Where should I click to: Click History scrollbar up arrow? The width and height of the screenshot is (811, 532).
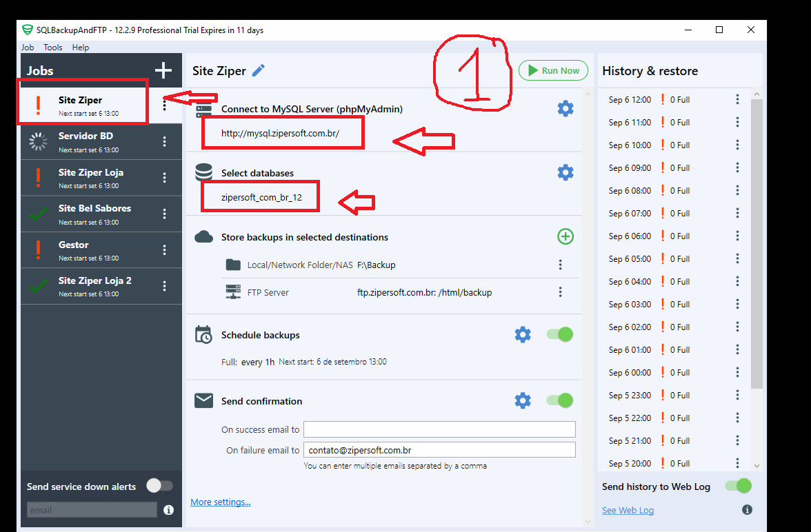(x=757, y=94)
